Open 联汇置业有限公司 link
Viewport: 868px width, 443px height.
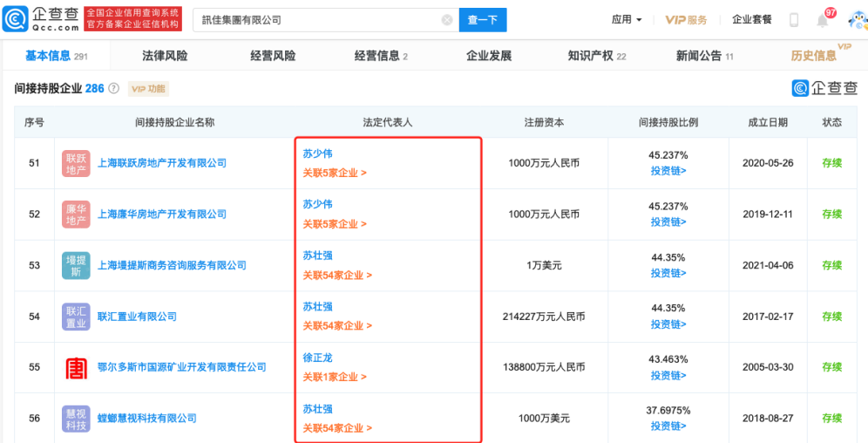(138, 317)
